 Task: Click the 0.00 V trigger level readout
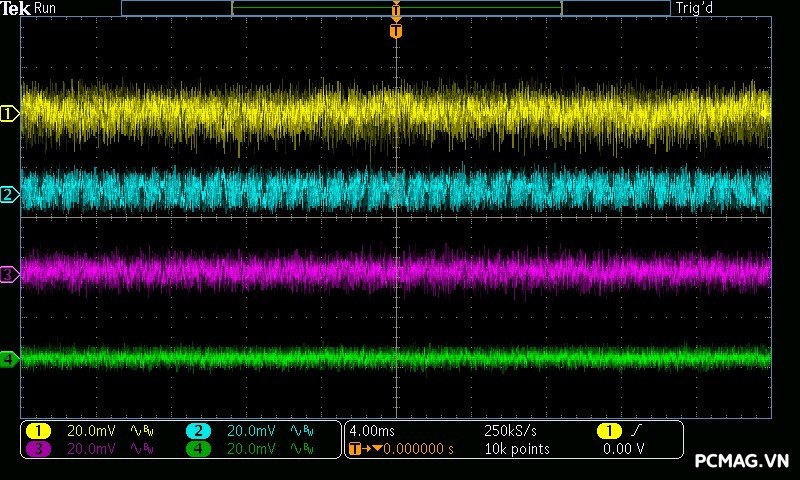click(x=623, y=449)
